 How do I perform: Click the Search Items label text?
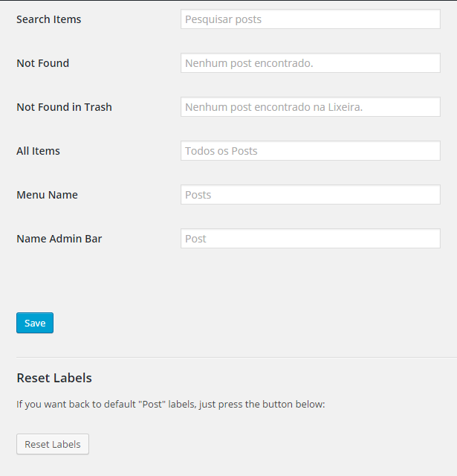tap(49, 19)
